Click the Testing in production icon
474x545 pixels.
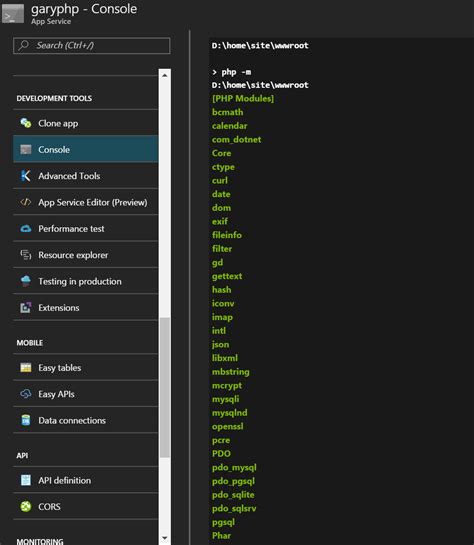click(26, 281)
